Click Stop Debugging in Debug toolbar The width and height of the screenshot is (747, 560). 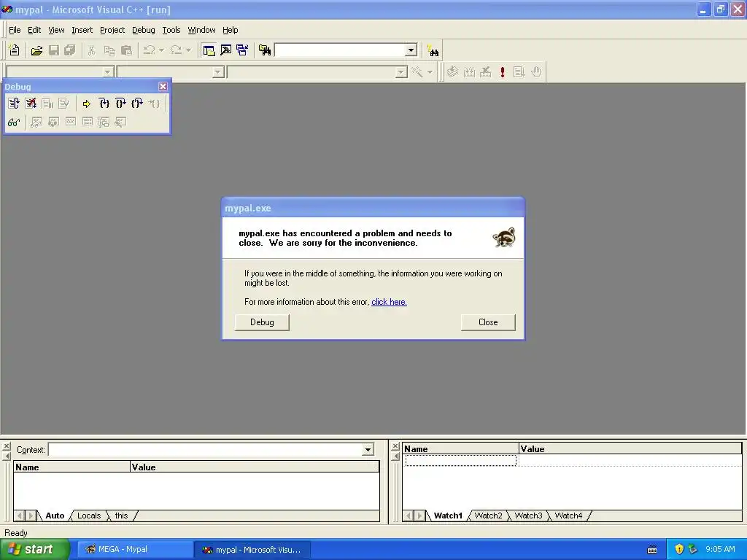(31, 104)
